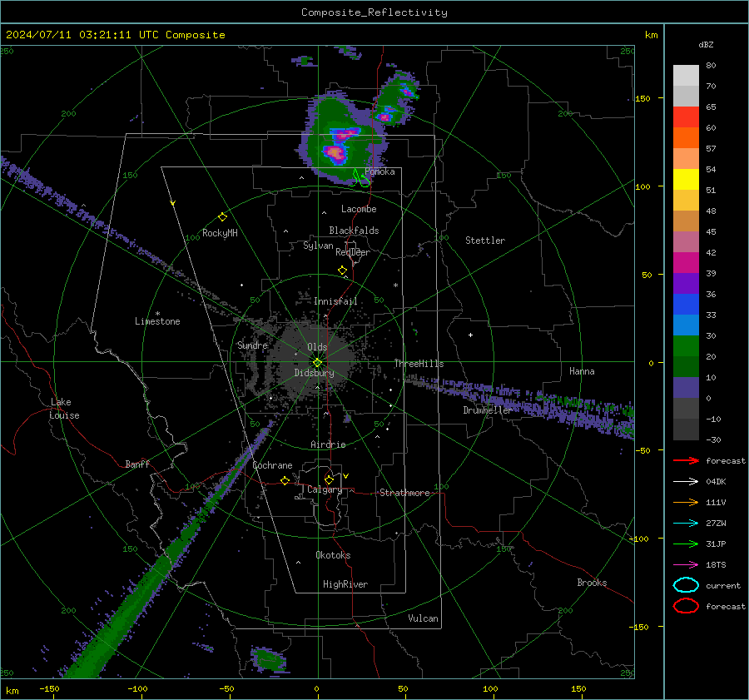Click yellow diamond marker above Calgary label

click(x=329, y=479)
